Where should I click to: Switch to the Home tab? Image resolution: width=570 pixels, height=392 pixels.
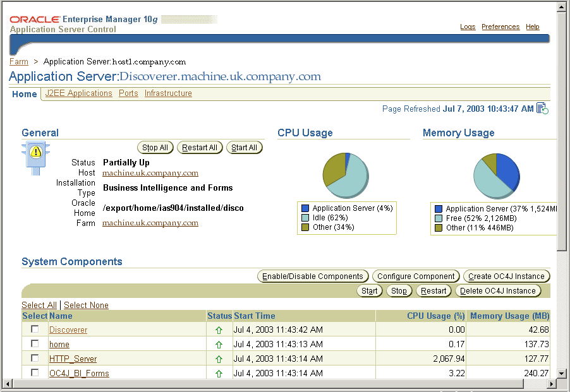25,94
